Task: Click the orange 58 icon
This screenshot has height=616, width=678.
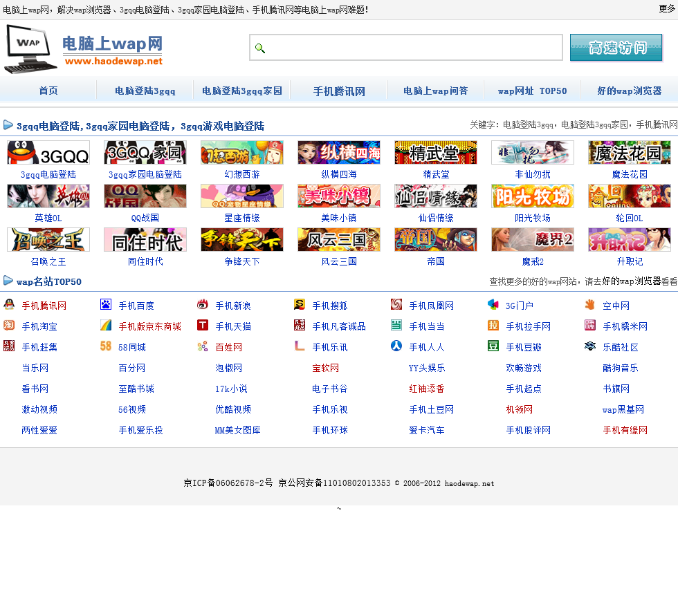Action: [x=106, y=346]
